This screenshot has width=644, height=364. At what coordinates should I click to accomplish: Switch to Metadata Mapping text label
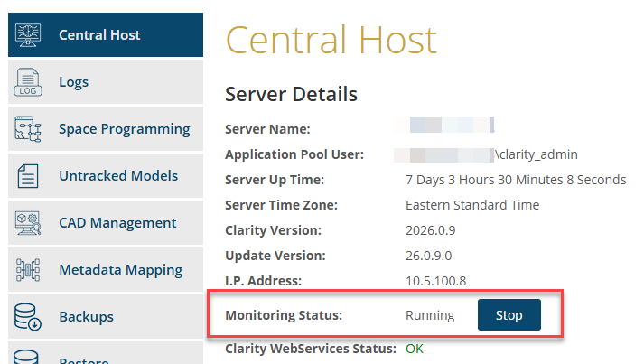120,270
